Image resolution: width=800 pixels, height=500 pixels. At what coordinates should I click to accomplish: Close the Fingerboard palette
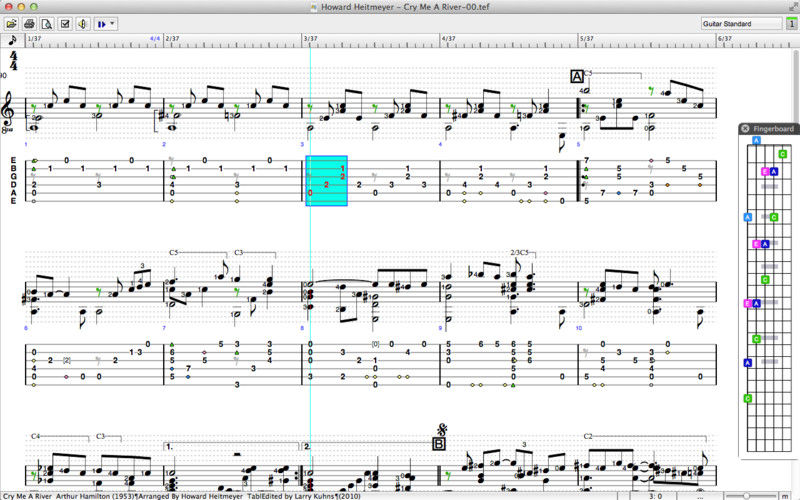(745, 129)
